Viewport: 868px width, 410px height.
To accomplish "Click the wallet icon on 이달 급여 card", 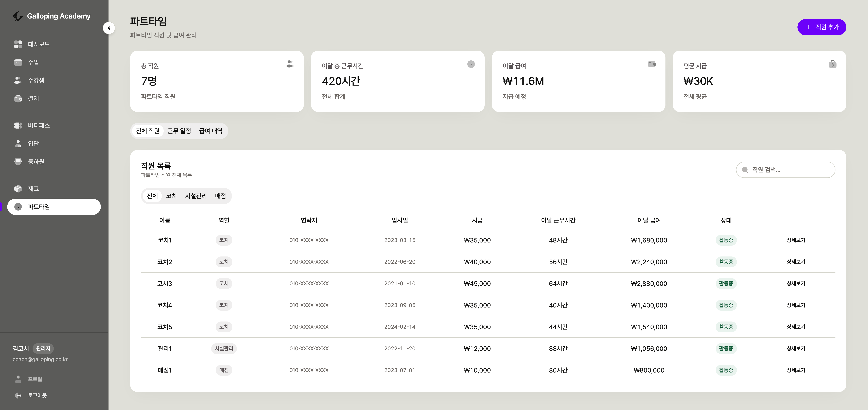I will pyautogui.click(x=652, y=64).
